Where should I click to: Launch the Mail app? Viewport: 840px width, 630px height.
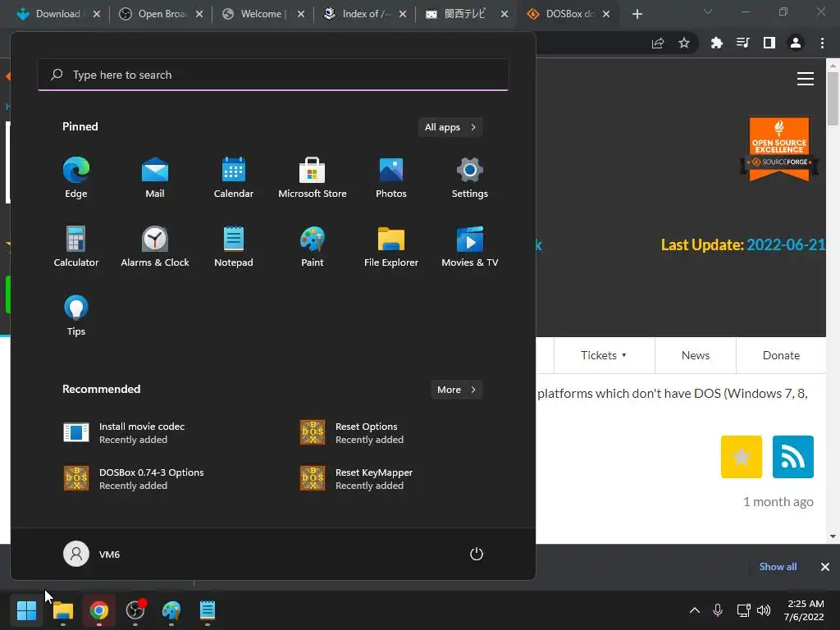[155, 177]
